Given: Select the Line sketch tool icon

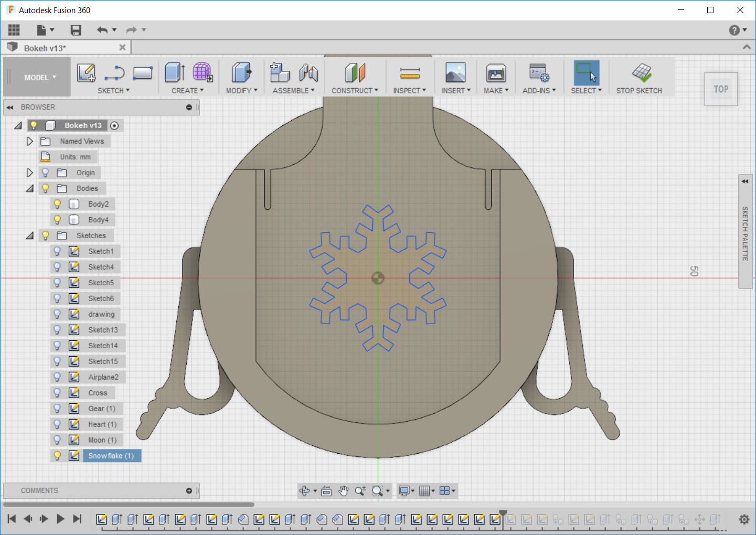Looking at the screenshot, I should [114, 73].
